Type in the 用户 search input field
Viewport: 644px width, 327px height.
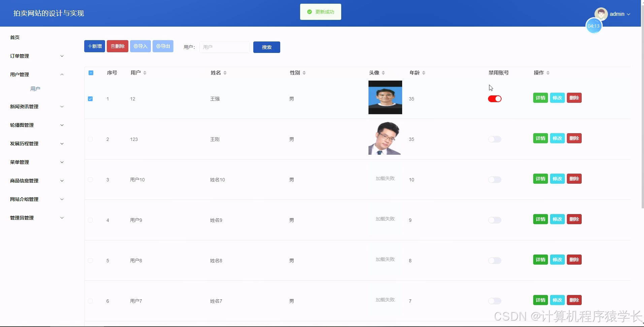224,47
